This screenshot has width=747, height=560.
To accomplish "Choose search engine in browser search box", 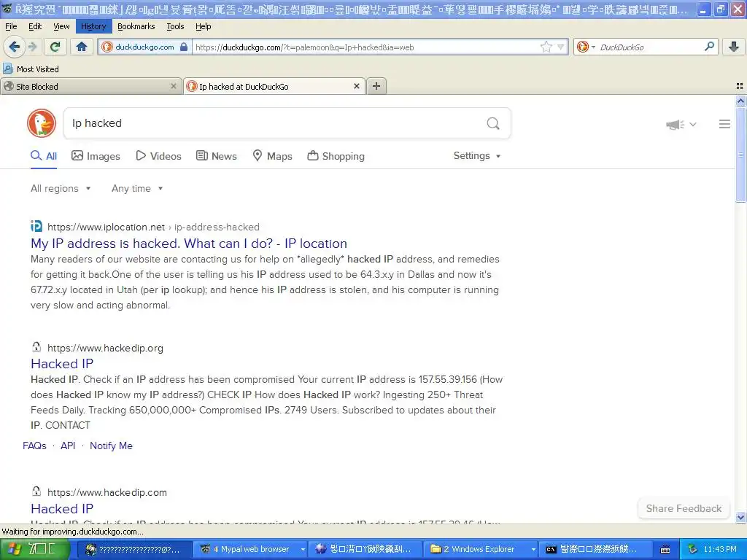I will pos(586,47).
